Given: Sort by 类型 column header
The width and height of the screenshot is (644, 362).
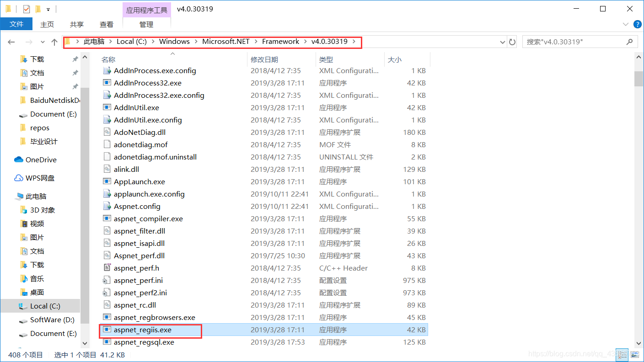Looking at the screenshot, I should tap(326, 59).
